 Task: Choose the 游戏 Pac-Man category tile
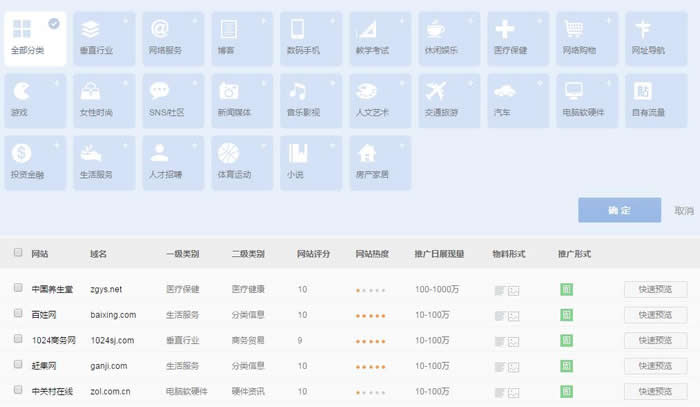35,102
